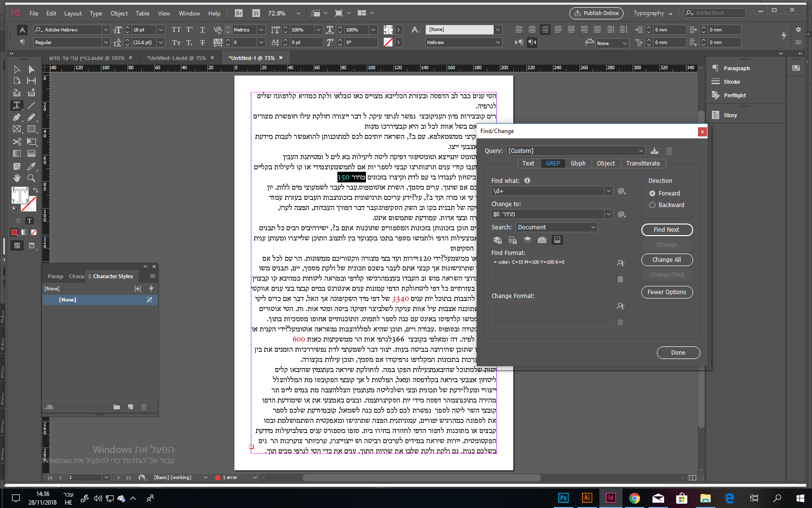
Task: Open the Search scope dropdown showing Document
Action: (x=556, y=227)
